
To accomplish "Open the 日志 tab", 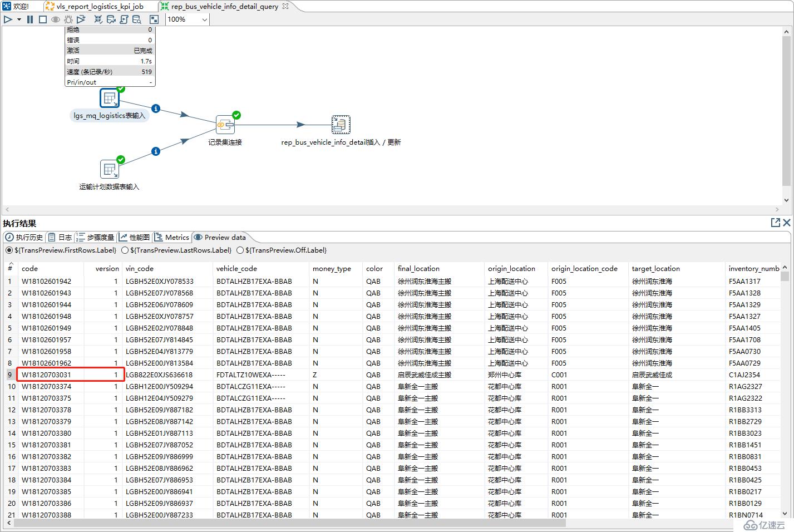I will (60, 237).
